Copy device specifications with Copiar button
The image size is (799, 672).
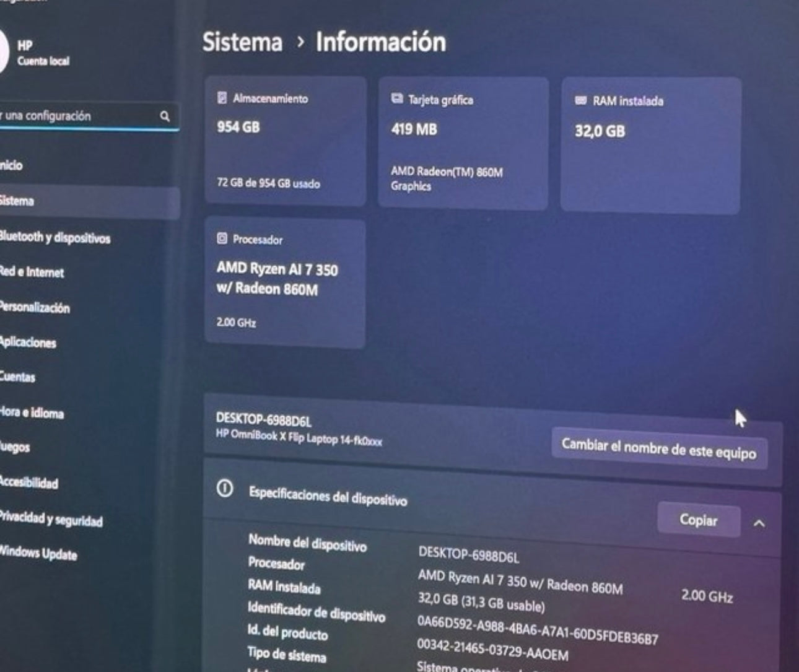[699, 520]
